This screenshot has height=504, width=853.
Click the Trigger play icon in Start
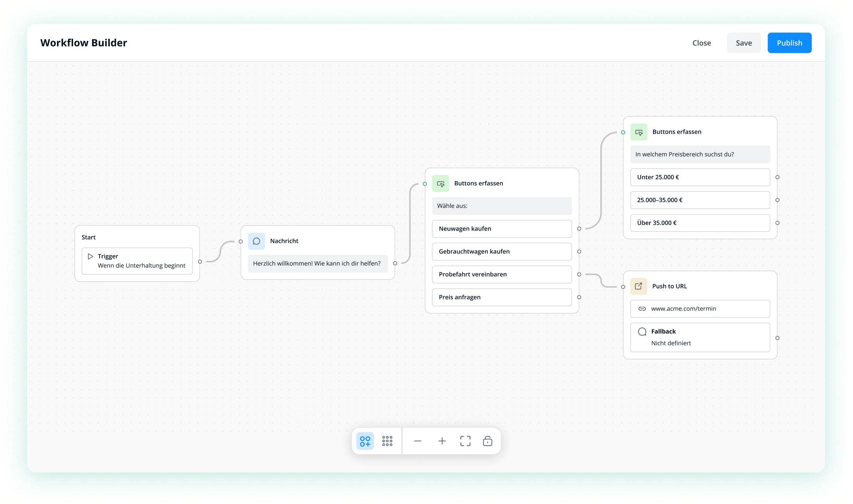pyautogui.click(x=91, y=256)
